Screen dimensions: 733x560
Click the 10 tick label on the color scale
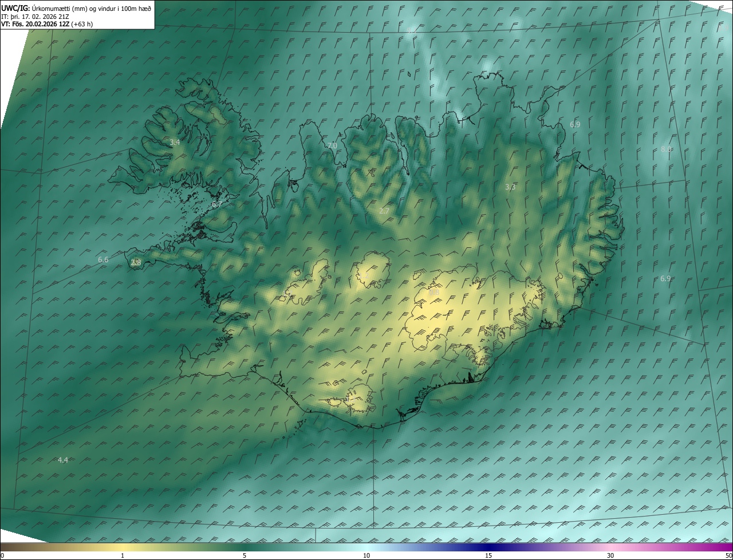(366, 556)
